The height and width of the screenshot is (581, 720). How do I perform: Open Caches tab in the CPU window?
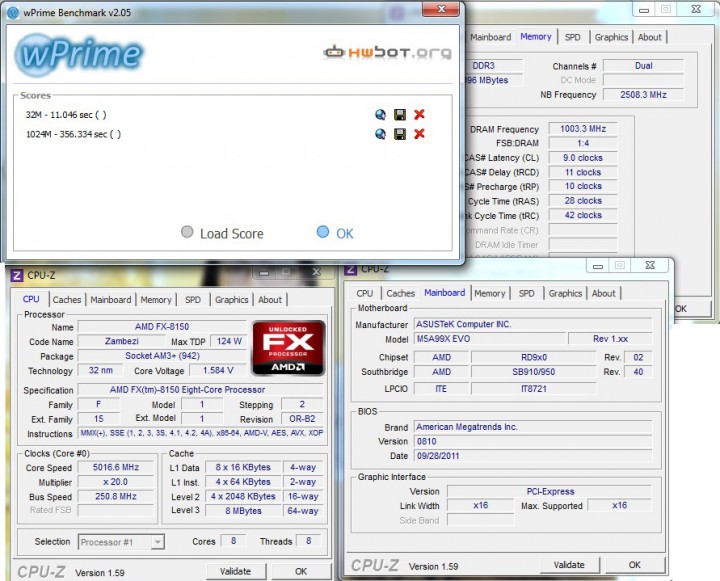click(67, 299)
